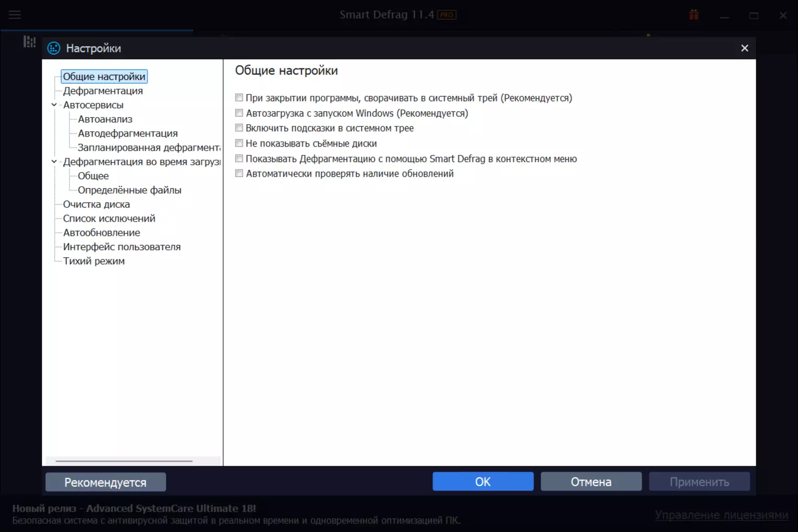
Task: Confirm settings with the OK button
Action: coord(483,481)
